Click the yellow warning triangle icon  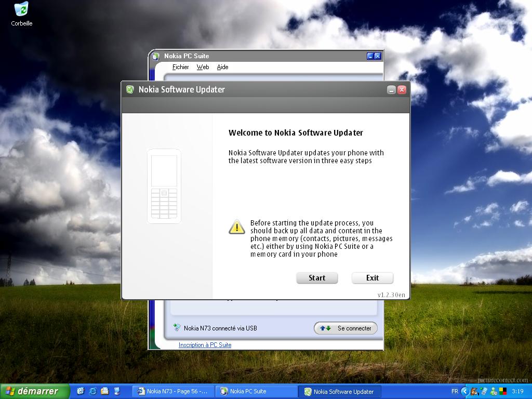pos(237,227)
